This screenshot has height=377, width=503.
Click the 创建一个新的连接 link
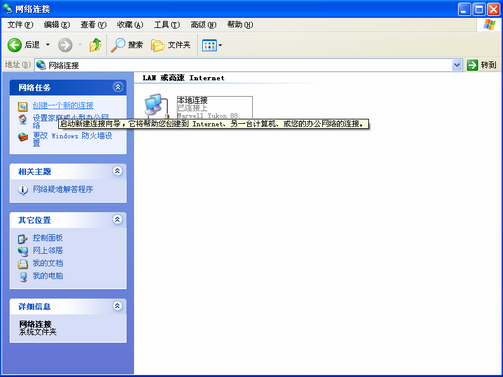pos(63,106)
